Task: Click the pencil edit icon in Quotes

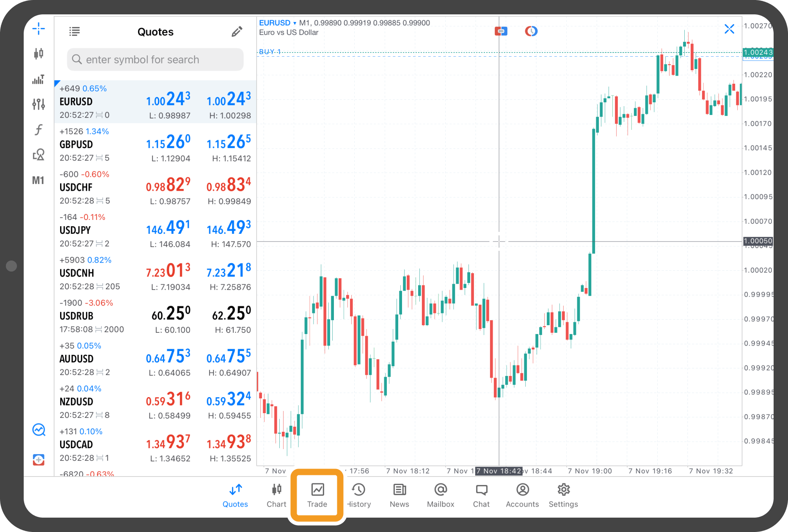Action: (x=237, y=32)
